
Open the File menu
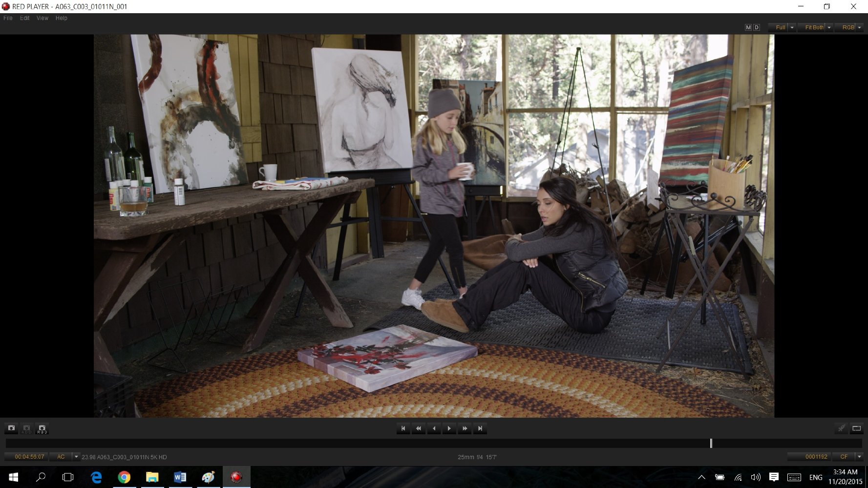(8, 18)
